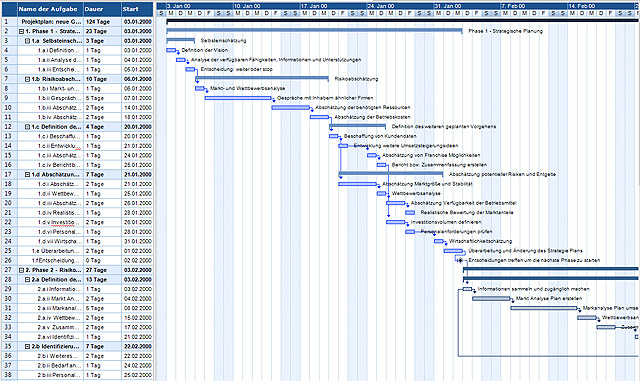Select the '24. Jan 00' week header
This screenshot has height=381, width=640.
pyautogui.click(x=400, y=6)
